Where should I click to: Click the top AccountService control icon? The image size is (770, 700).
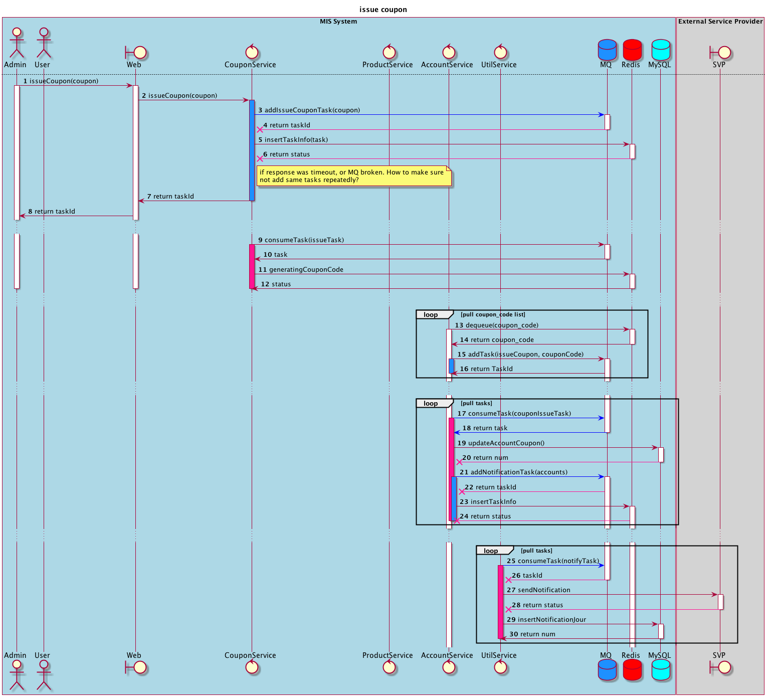click(x=449, y=52)
